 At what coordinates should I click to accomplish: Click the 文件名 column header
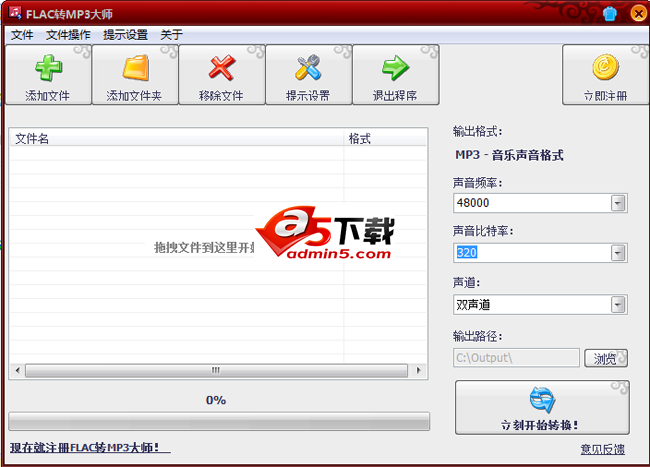coord(177,138)
